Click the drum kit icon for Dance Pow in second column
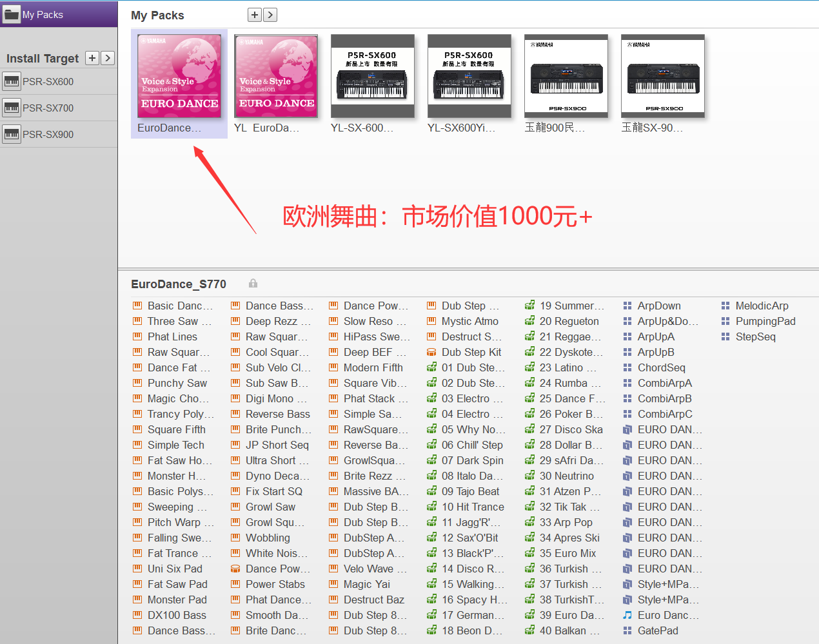The image size is (819, 644). coord(235,569)
